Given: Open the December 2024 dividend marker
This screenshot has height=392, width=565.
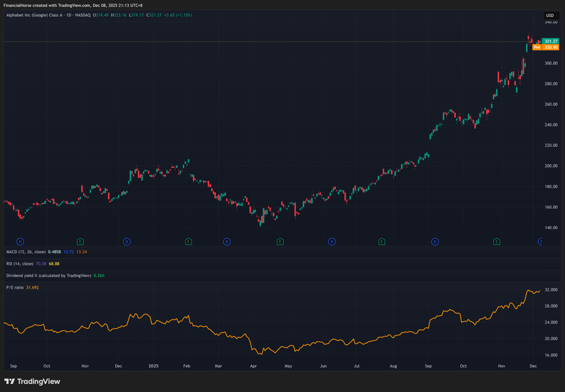Looking at the screenshot, I should pyautogui.click(x=127, y=241).
